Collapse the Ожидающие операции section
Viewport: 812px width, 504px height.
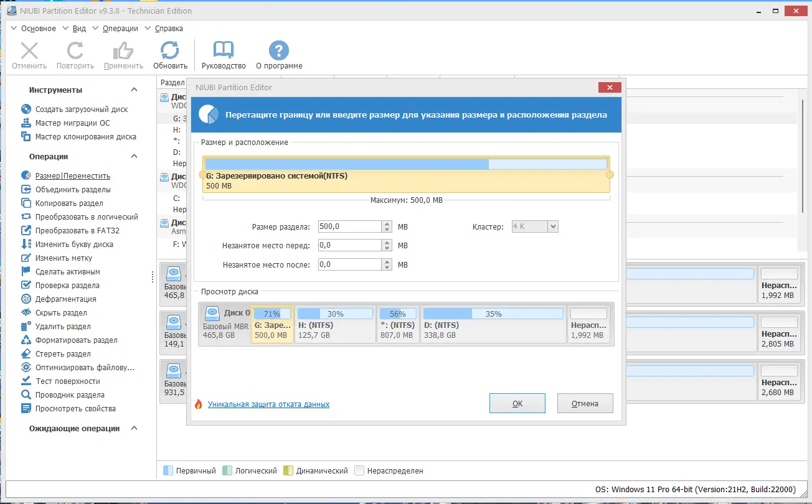point(134,428)
